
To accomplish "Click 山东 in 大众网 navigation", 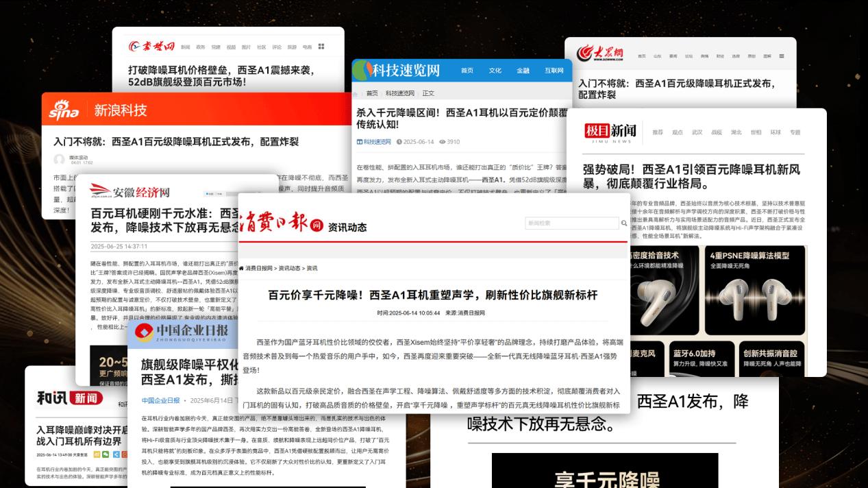I will tap(658, 56).
